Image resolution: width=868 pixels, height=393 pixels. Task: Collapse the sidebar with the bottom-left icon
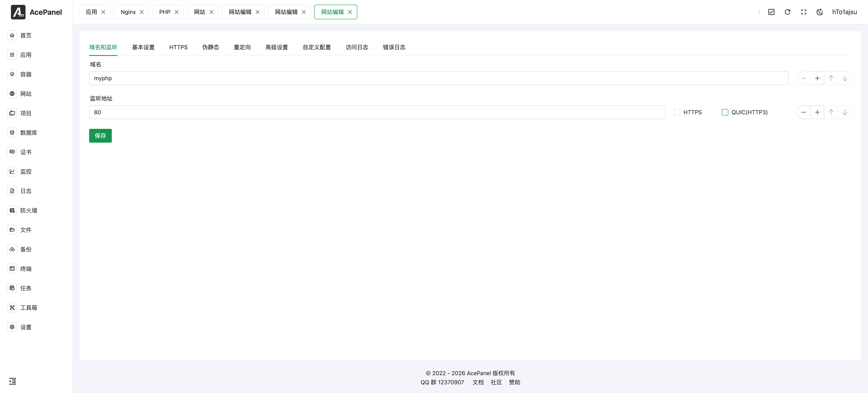tap(13, 381)
